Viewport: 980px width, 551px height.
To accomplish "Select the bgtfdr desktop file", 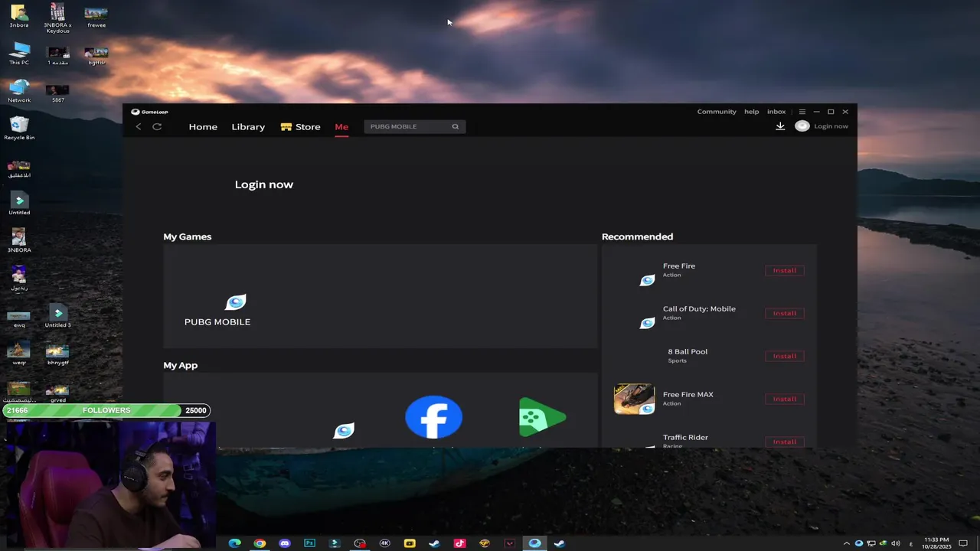I will pos(96,55).
